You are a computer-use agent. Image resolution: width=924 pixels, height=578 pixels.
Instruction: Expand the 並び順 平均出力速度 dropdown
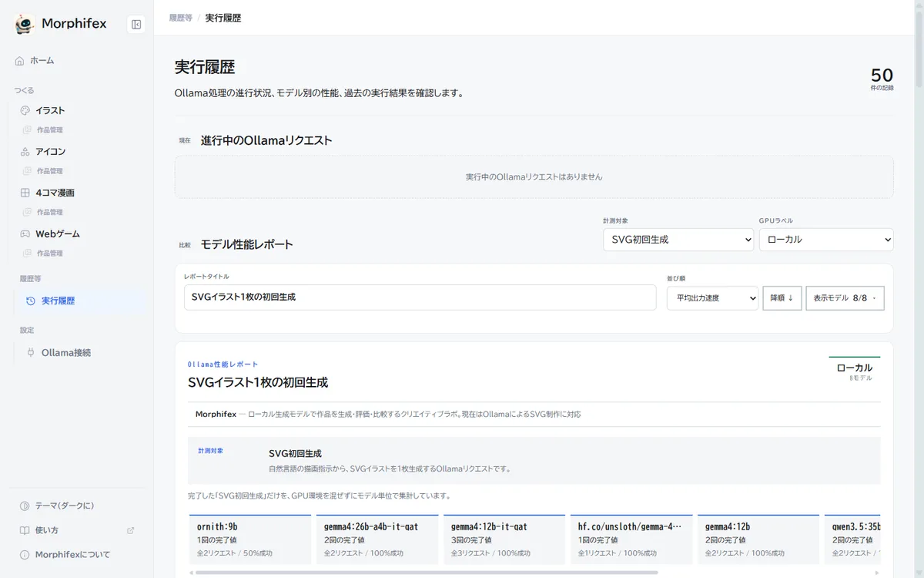click(x=712, y=298)
